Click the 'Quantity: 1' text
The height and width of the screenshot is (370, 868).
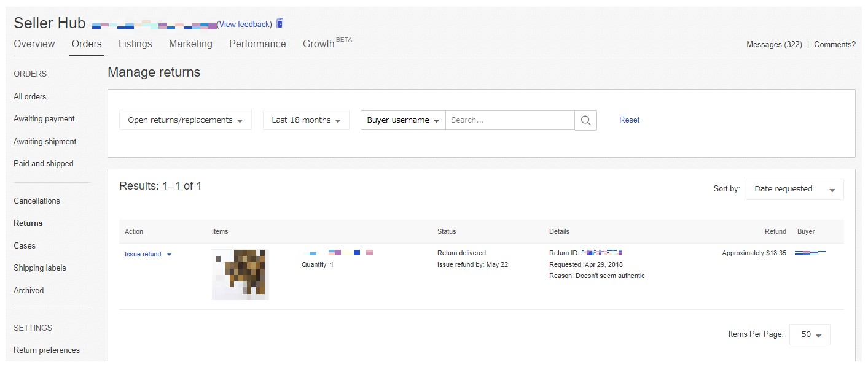coord(318,264)
